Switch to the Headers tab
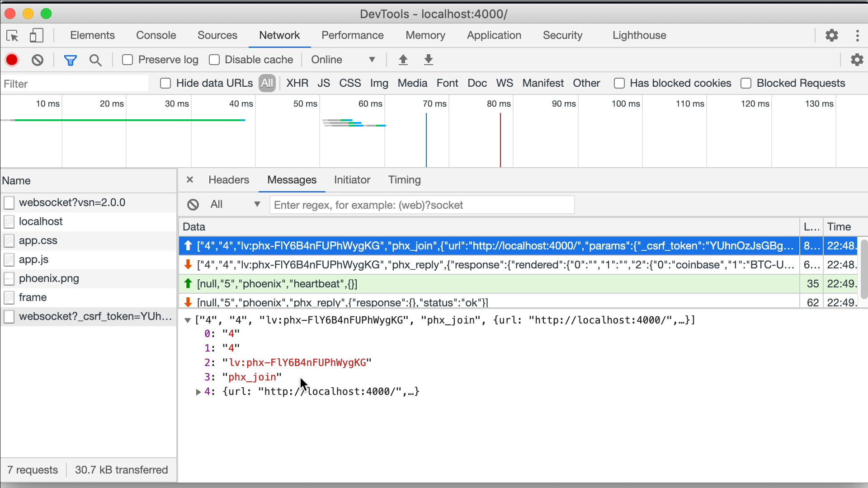Screen dimensions: 868x488 click(x=229, y=179)
